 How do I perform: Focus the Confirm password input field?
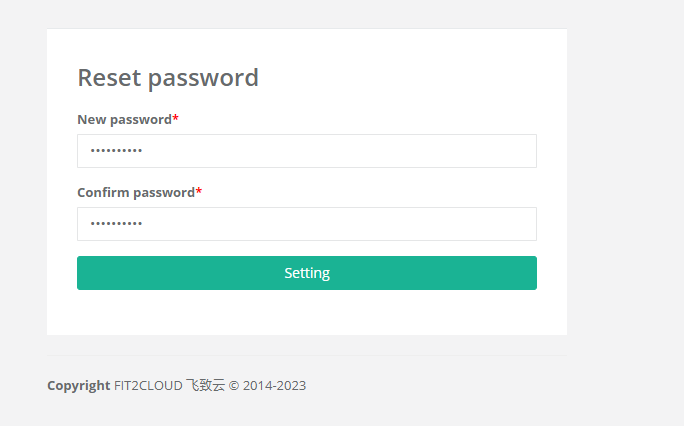click(x=306, y=224)
